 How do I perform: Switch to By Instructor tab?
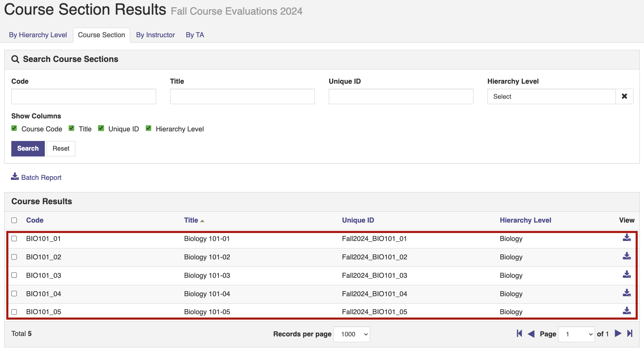pyautogui.click(x=155, y=35)
